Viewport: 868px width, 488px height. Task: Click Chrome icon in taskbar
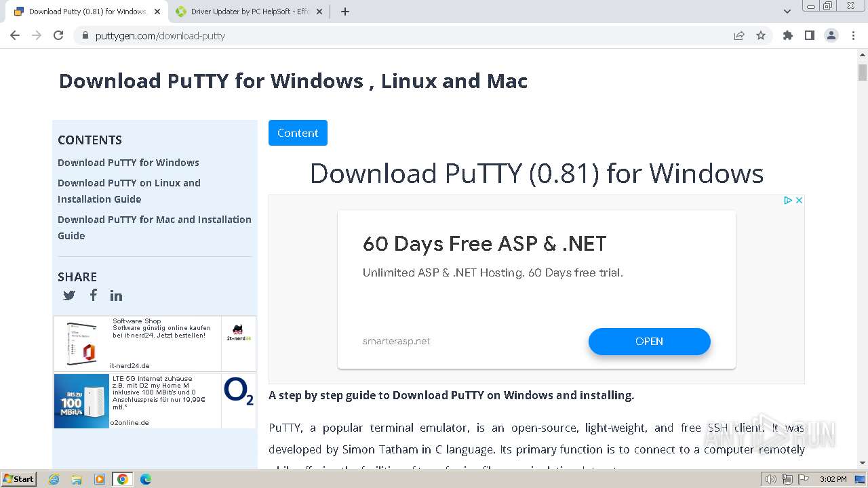[123, 479]
